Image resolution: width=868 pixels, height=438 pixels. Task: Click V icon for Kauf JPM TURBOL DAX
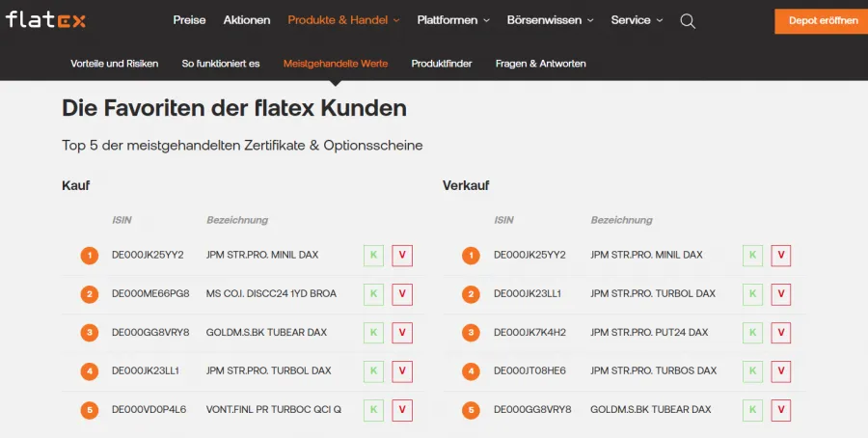pyautogui.click(x=402, y=371)
